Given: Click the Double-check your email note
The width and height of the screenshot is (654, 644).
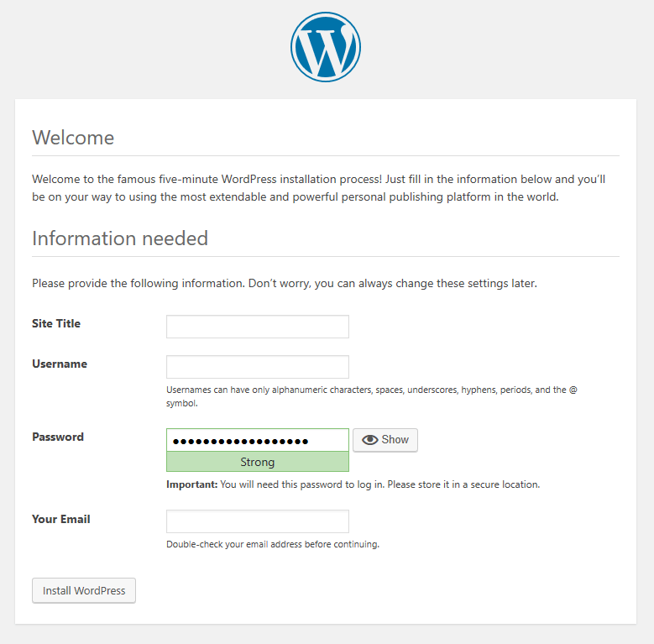Looking at the screenshot, I should tap(273, 544).
